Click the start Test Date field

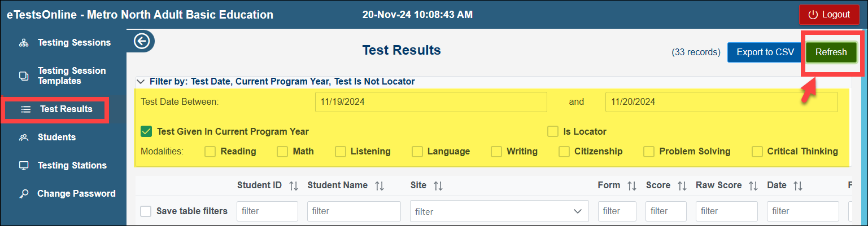431,102
